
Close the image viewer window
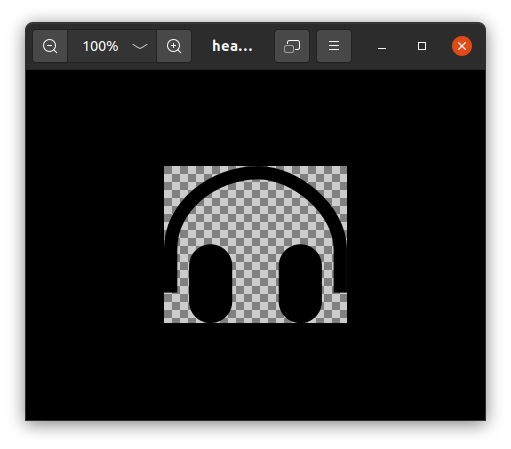tap(462, 46)
